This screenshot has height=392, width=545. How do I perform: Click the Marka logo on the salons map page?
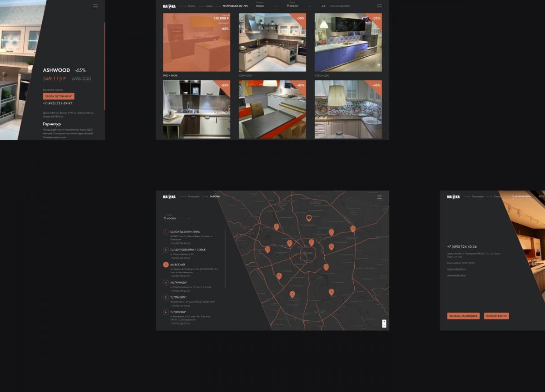click(169, 196)
